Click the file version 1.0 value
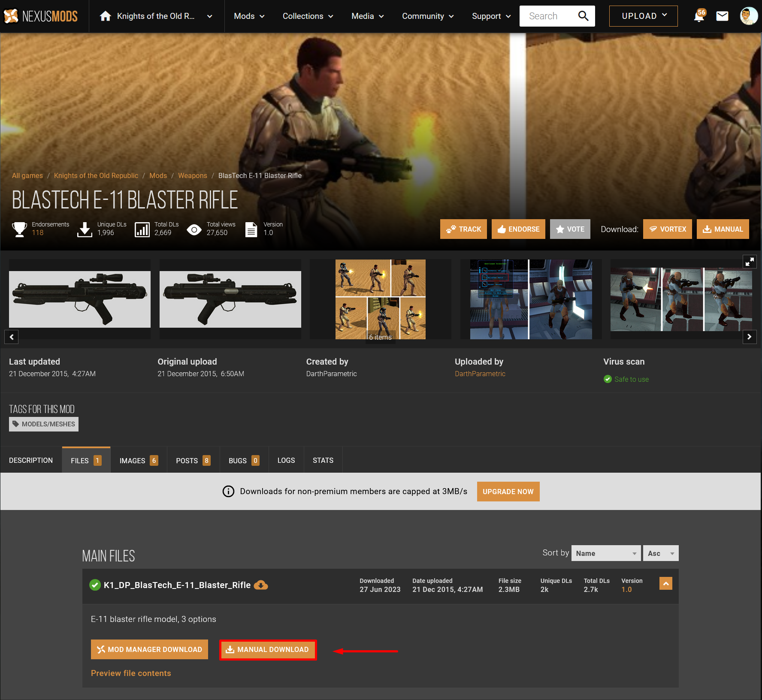Viewport: 762px width, 700px height. tap(626, 589)
